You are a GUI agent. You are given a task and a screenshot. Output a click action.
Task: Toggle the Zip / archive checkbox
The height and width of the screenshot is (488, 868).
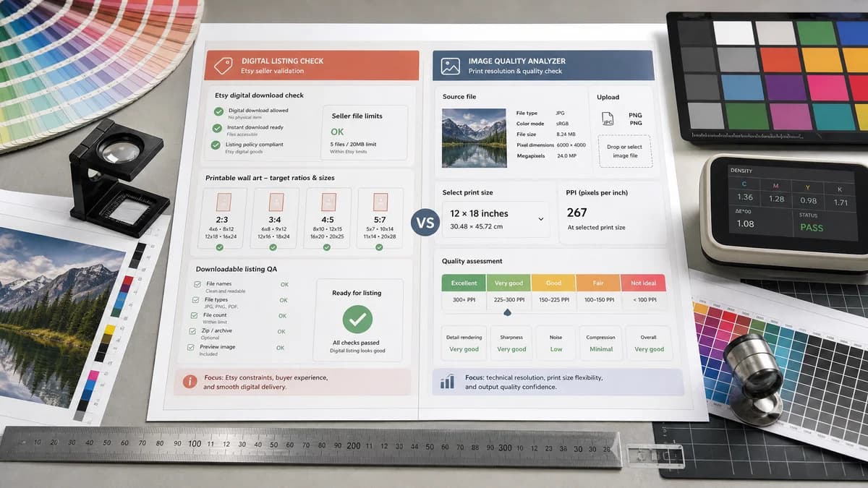point(193,331)
